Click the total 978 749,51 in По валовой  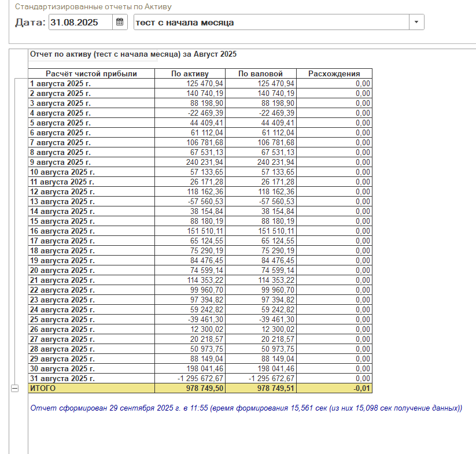[x=261, y=388]
